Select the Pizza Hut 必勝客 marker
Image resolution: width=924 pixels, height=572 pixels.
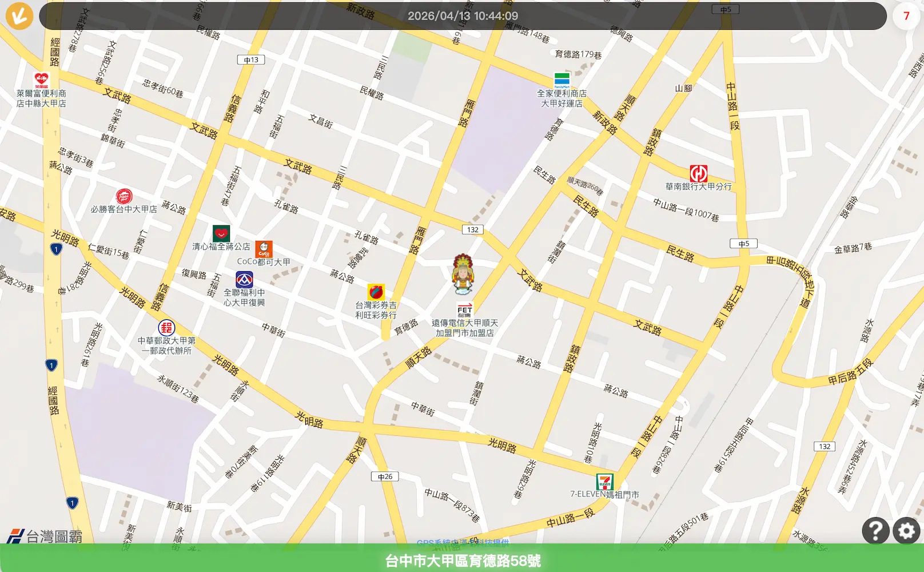click(124, 197)
